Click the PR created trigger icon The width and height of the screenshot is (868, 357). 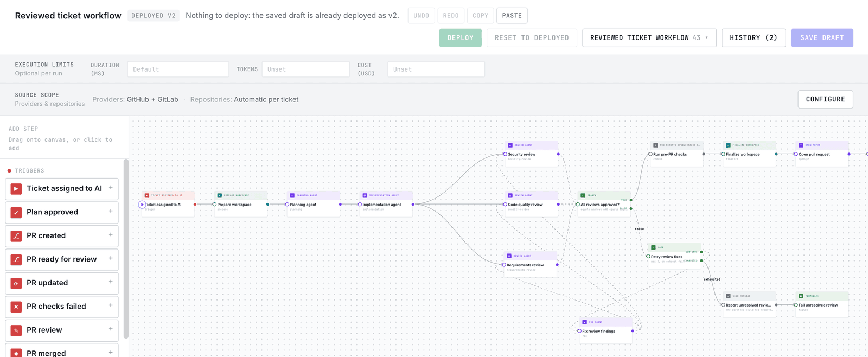click(x=16, y=236)
